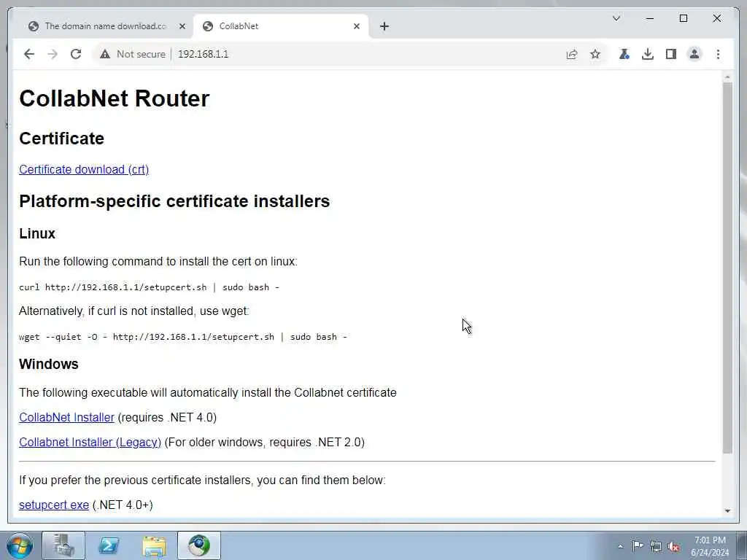This screenshot has width=747, height=560.
Task: Open the Chrome profile avatar menu
Action: click(694, 54)
